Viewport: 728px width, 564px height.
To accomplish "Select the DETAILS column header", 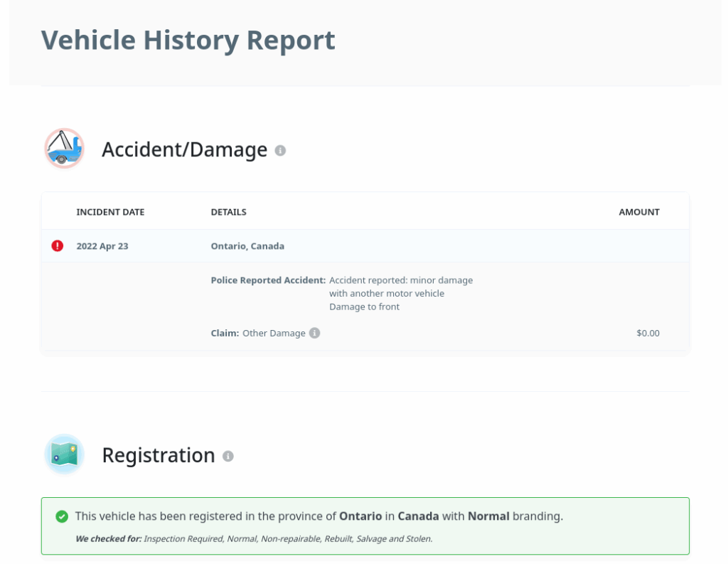I will pos(228,212).
